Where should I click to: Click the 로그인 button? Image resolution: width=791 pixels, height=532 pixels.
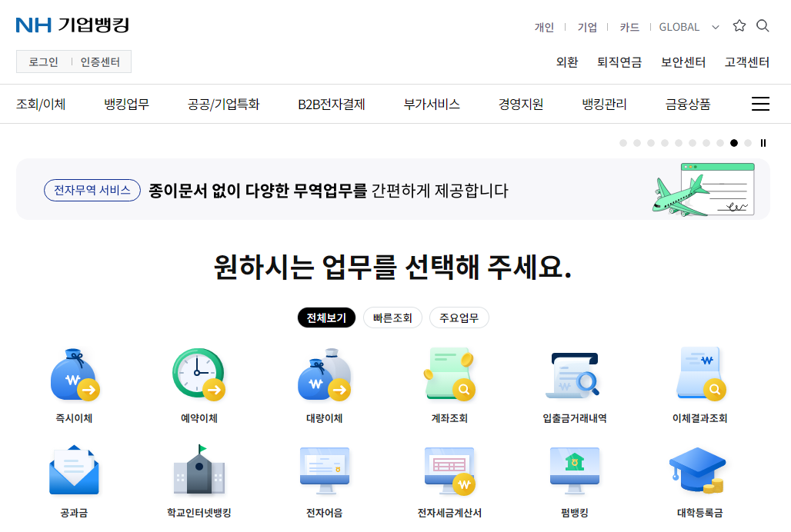tap(43, 62)
